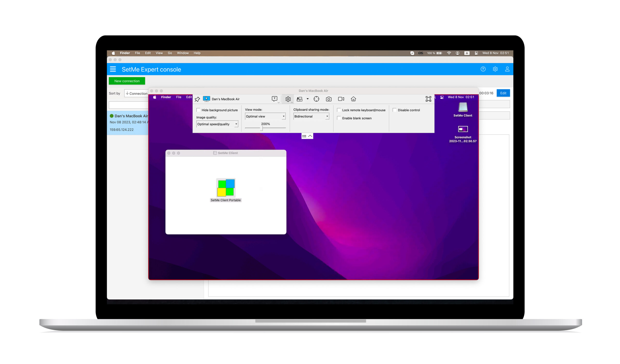
Task: Click the settings gear icon in Expert console
Action: (495, 69)
